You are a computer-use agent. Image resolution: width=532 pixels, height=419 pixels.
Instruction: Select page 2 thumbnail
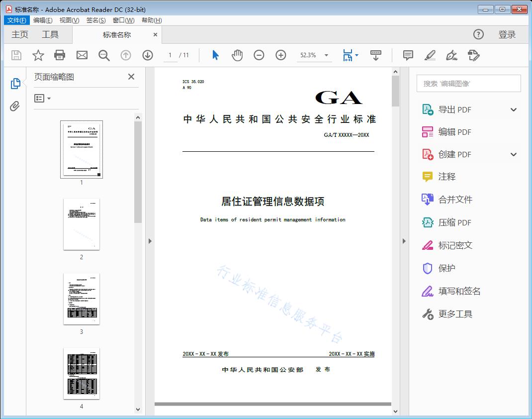click(81, 224)
